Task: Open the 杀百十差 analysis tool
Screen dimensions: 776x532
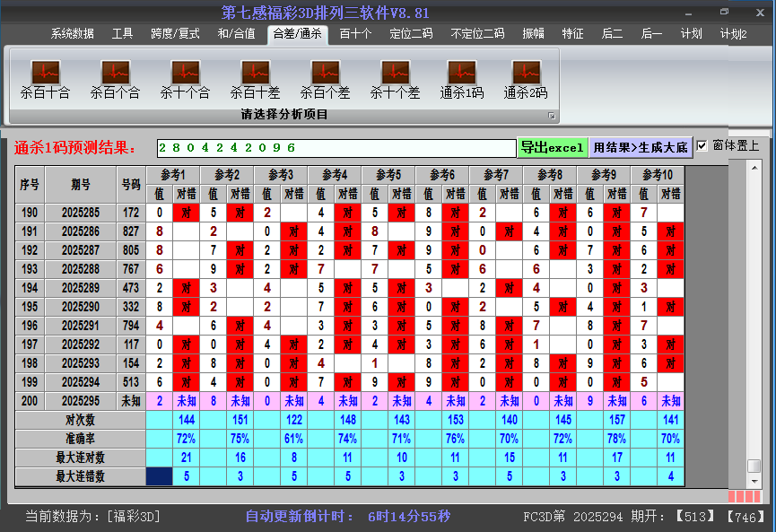Action: [x=254, y=79]
